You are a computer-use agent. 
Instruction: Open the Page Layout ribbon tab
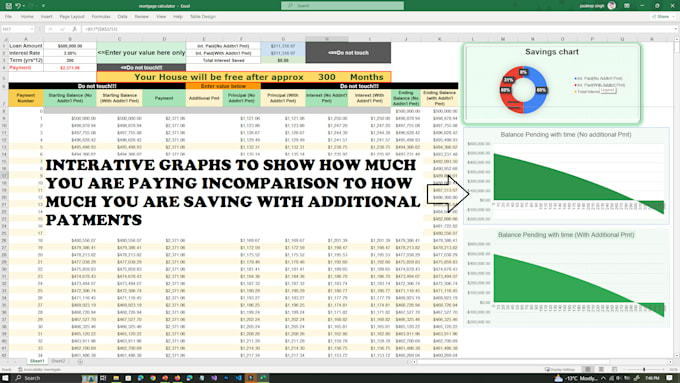(72, 16)
